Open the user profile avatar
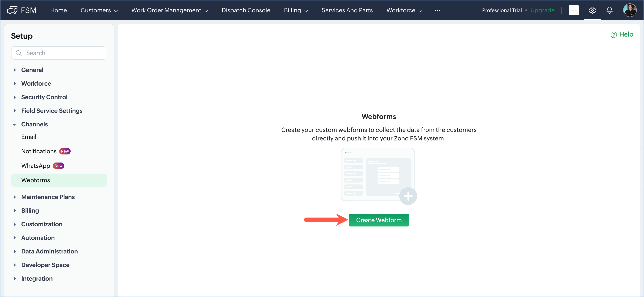644x297 pixels. [630, 10]
